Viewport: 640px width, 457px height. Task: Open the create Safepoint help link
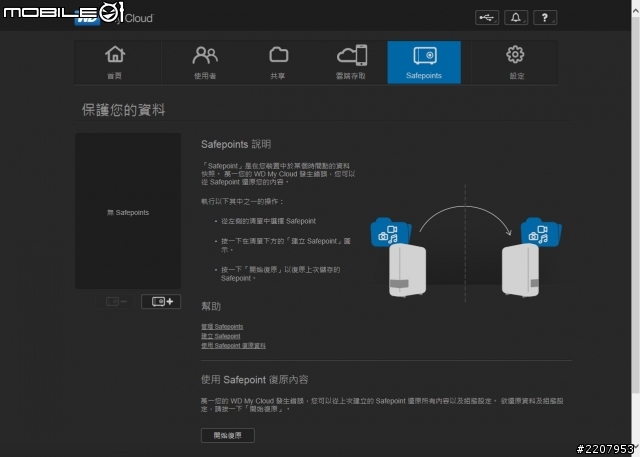coord(220,336)
